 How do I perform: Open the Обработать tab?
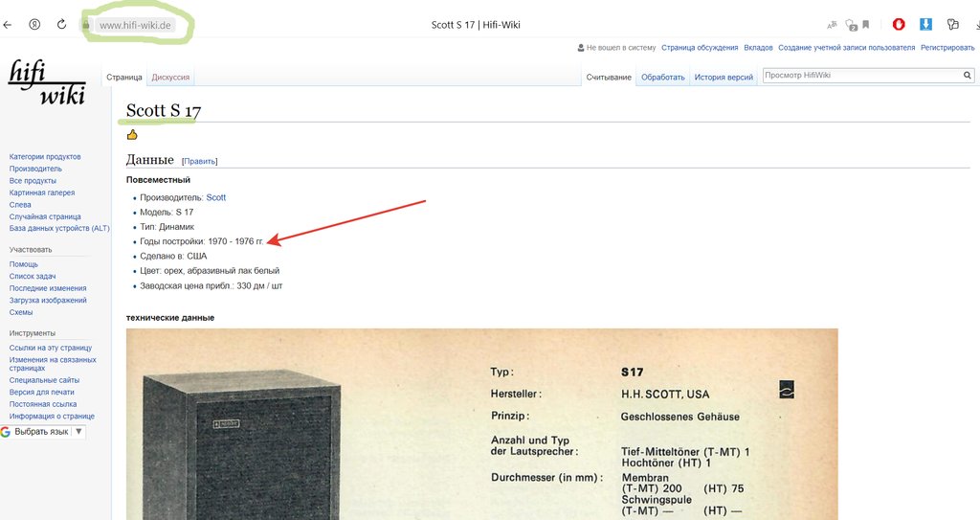tap(663, 77)
